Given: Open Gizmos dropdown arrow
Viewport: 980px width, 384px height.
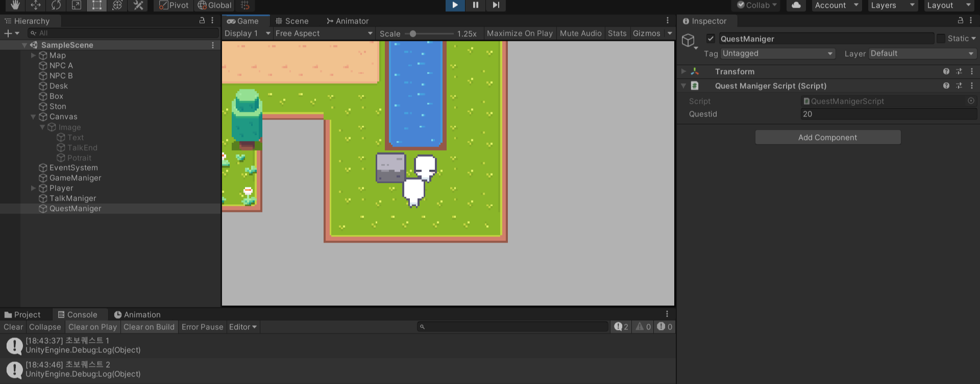Looking at the screenshot, I should [670, 33].
